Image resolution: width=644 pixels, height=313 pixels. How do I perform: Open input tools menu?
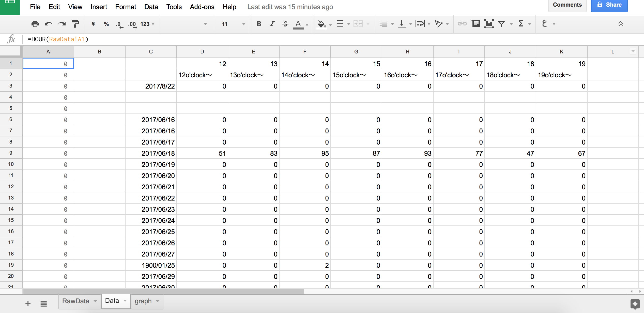click(x=544, y=24)
